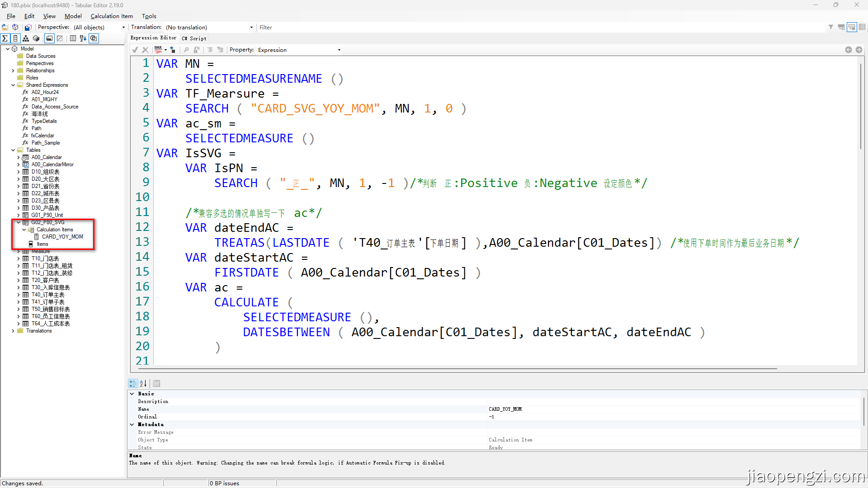This screenshot has width=868, height=488.
Task: Toggle show partitions button
Action: coord(36,38)
